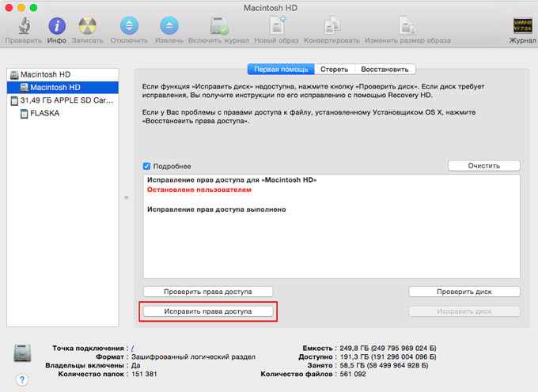
Task: Click the Владельцы включены value Да
Action: click(135, 365)
